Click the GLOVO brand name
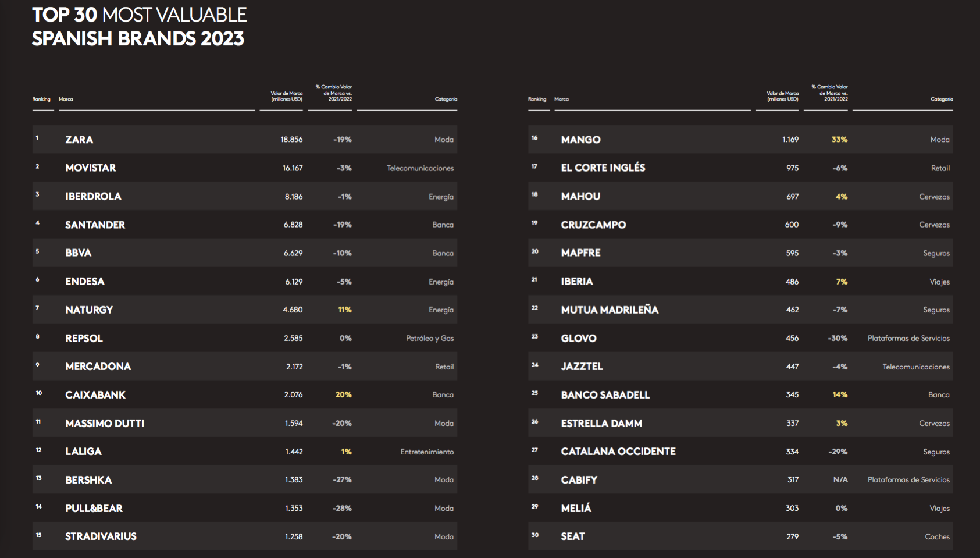Image resolution: width=980 pixels, height=558 pixels. pyautogui.click(x=579, y=338)
